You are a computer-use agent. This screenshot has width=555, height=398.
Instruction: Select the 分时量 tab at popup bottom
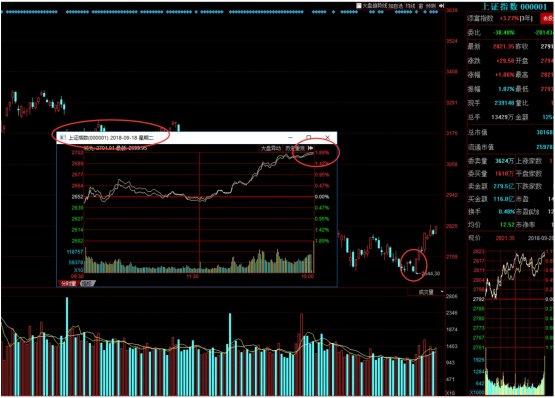point(68,283)
